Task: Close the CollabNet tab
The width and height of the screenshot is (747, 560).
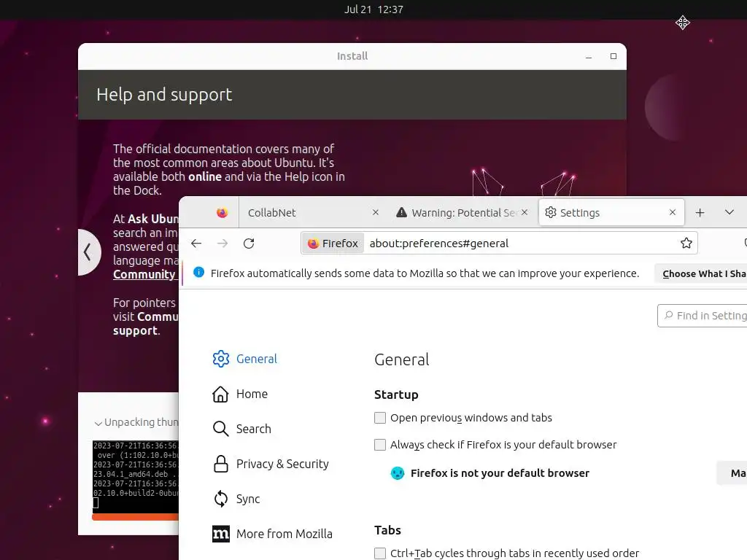Action: (376, 212)
